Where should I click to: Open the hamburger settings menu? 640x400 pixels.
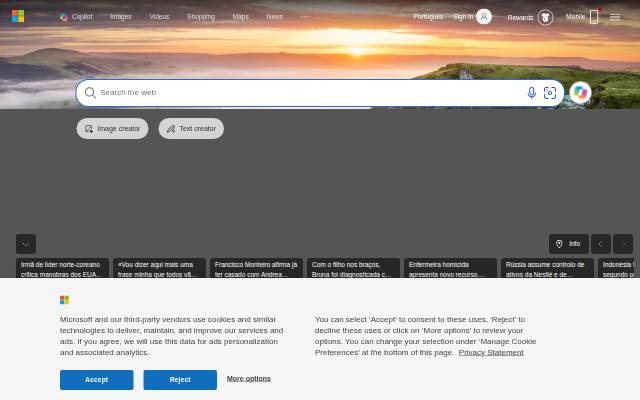coord(615,17)
